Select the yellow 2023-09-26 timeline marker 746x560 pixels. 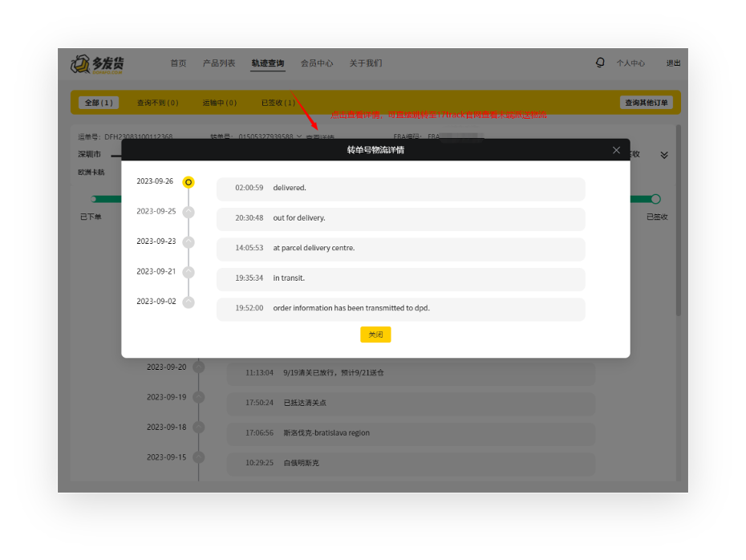[189, 182]
